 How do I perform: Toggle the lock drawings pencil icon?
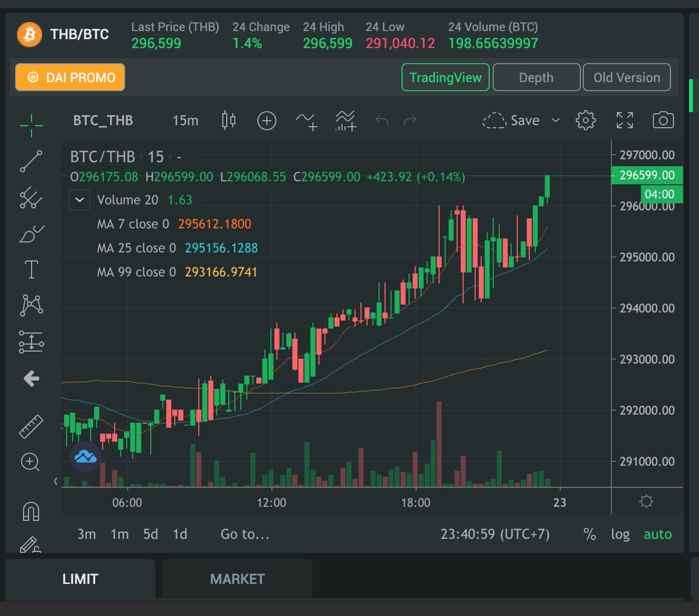click(x=30, y=544)
